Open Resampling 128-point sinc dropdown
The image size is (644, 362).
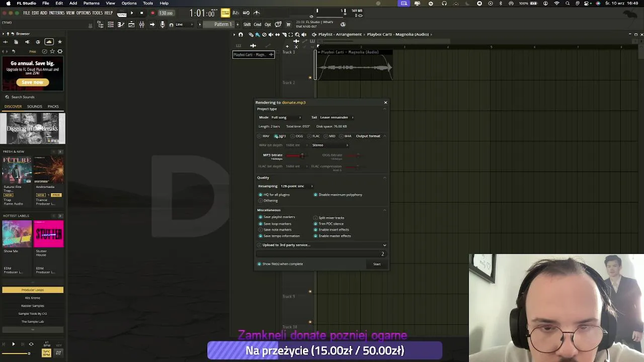(297, 186)
